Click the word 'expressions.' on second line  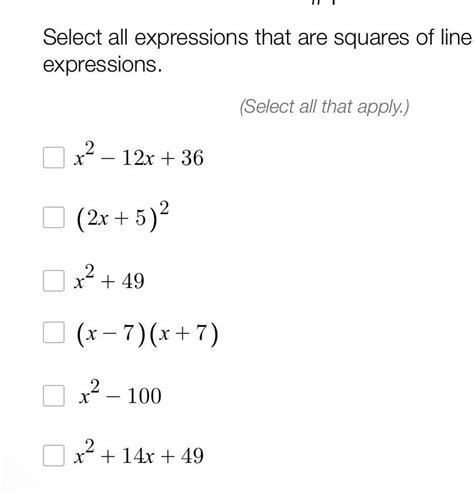click(103, 65)
